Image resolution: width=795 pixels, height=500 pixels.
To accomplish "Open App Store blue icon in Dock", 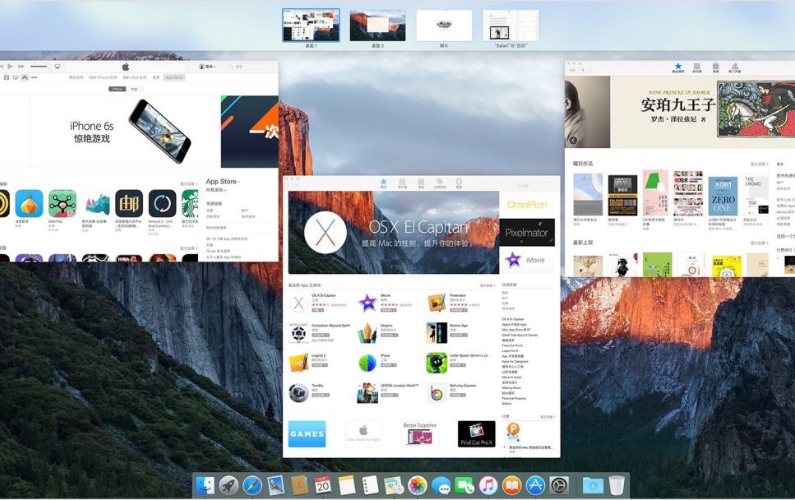I will [535, 485].
